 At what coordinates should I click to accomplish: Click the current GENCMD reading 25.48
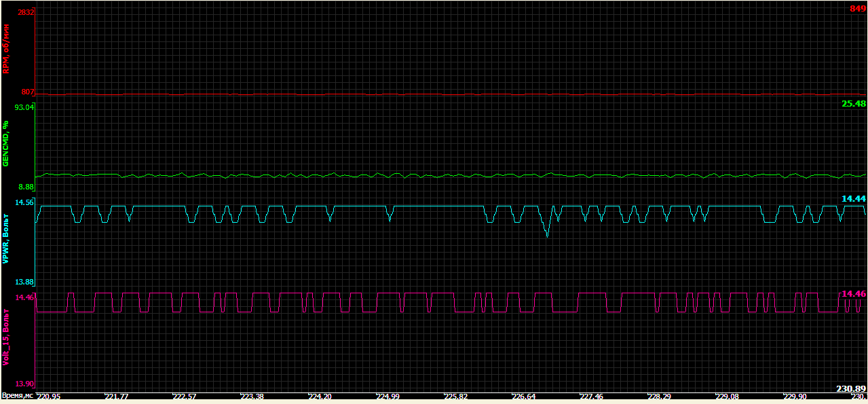[853, 103]
